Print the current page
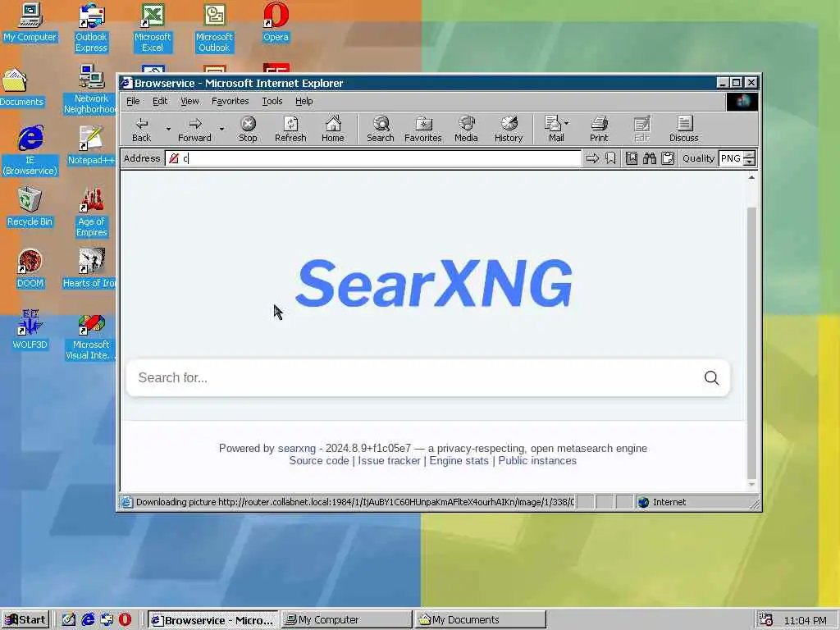Image resolution: width=840 pixels, height=630 pixels. coord(599,129)
